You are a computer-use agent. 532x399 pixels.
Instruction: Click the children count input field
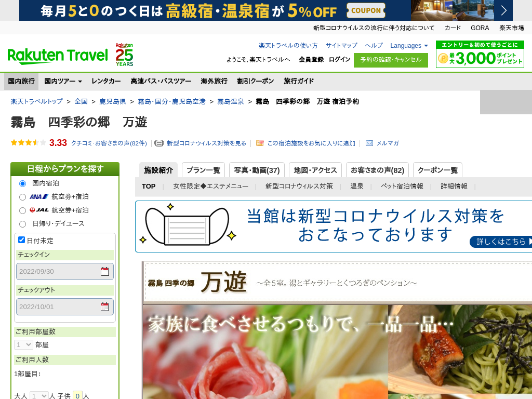pos(77,396)
